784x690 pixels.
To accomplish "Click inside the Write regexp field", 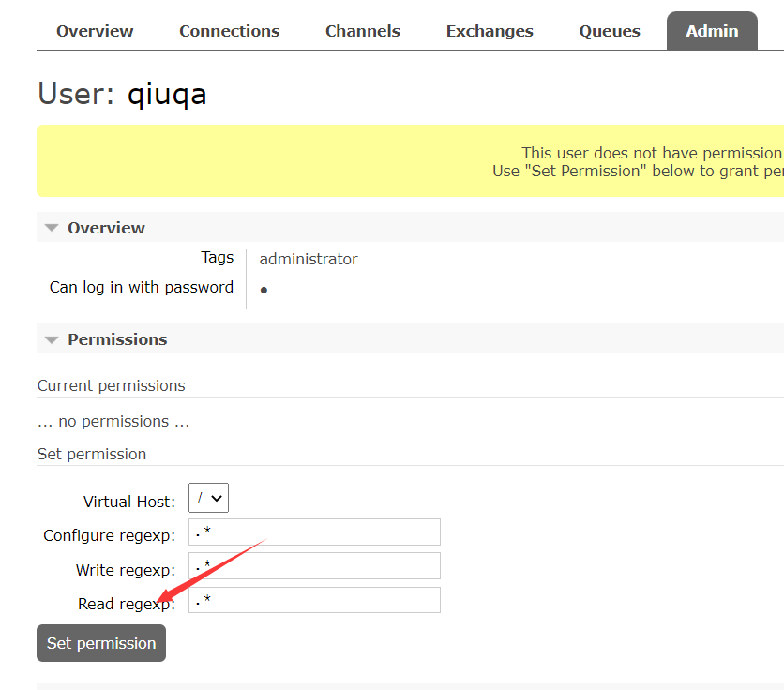I will pyautogui.click(x=314, y=565).
